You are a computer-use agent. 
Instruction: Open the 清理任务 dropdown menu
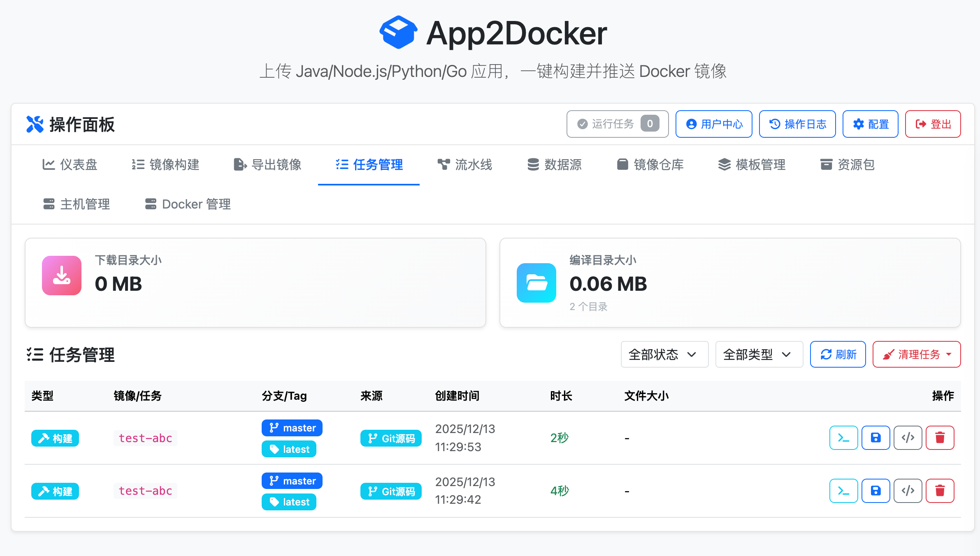[x=916, y=354]
